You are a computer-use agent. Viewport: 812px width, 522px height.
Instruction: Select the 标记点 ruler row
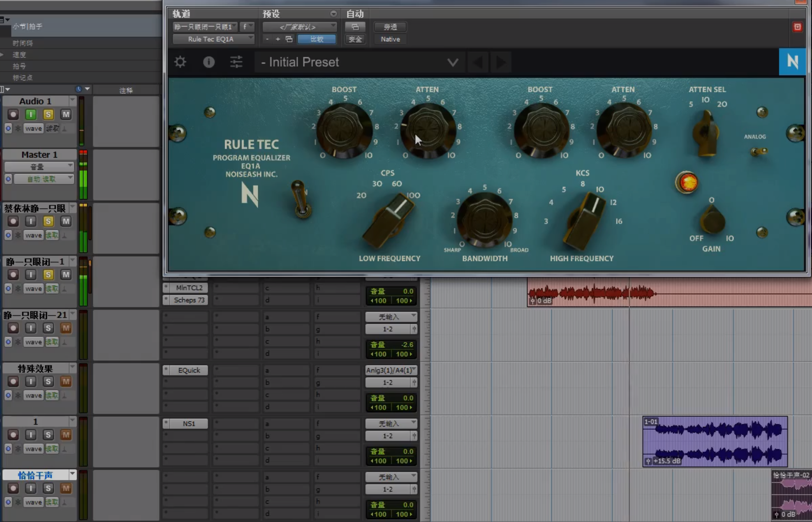point(23,78)
